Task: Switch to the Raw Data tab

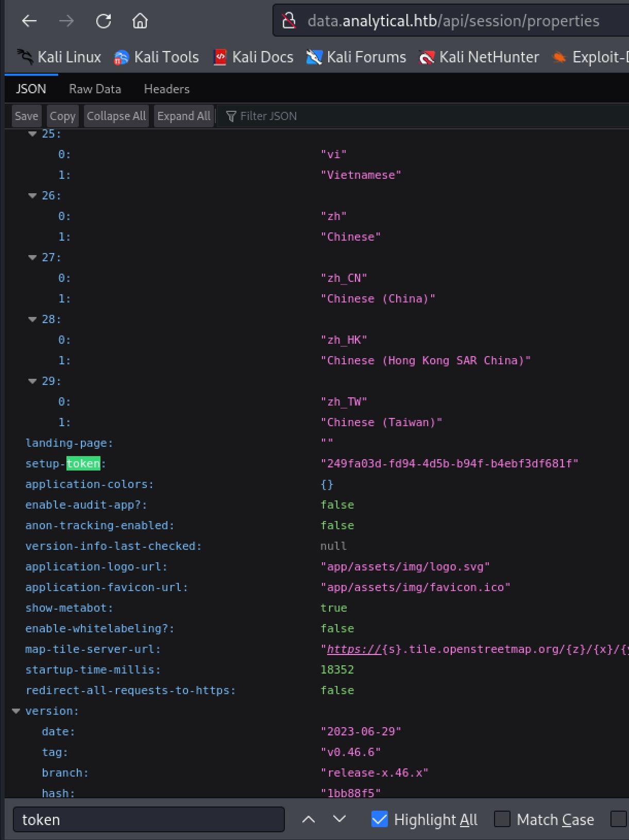Action: pos(95,89)
